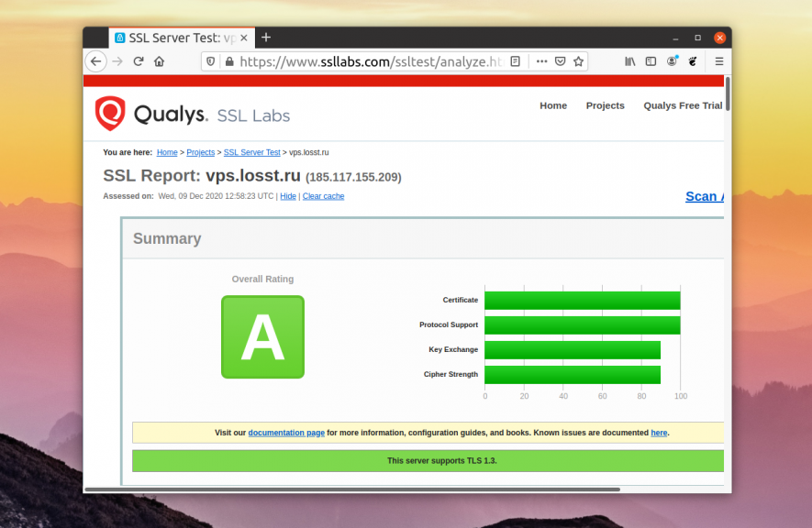Open the Firefox account icon
This screenshot has height=528, width=812.
[x=672, y=61]
